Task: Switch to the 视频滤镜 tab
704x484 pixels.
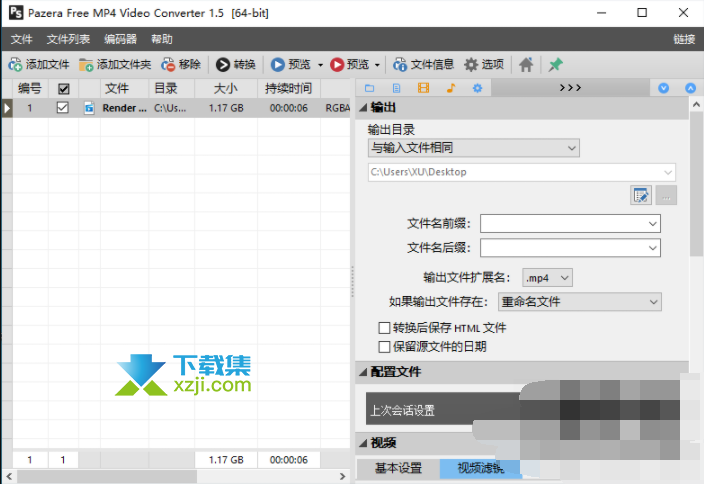Action: click(480, 468)
